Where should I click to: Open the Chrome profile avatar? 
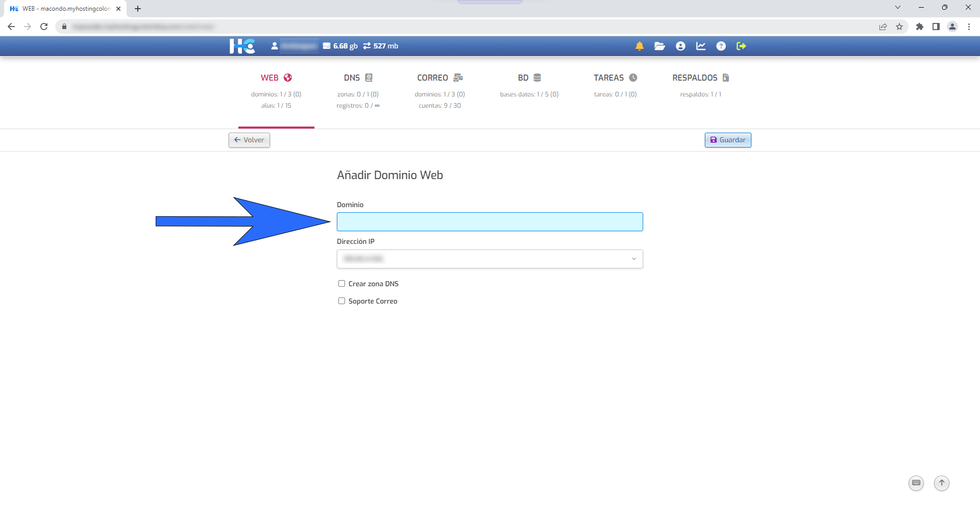click(x=952, y=27)
